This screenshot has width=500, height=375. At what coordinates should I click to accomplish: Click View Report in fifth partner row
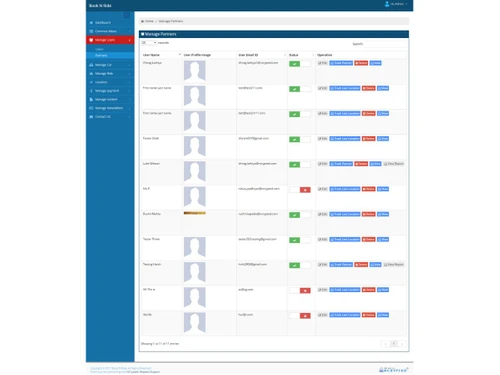click(x=393, y=164)
